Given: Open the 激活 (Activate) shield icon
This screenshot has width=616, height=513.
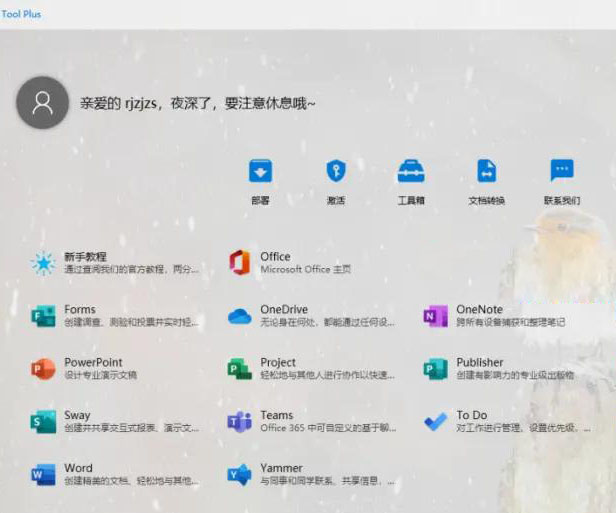Looking at the screenshot, I should pos(336,171).
